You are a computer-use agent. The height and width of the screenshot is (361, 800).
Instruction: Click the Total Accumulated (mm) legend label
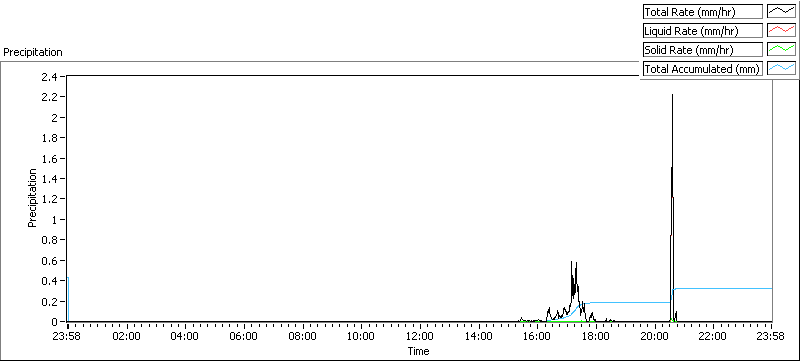(x=702, y=69)
